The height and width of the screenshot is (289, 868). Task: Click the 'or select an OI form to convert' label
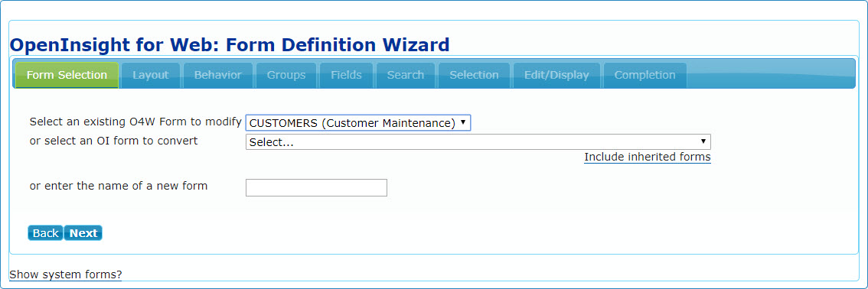click(x=113, y=141)
